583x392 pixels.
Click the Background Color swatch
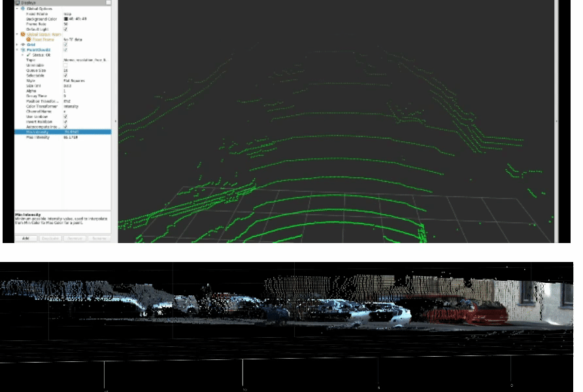pyautogui.click(x=66, y=18)
